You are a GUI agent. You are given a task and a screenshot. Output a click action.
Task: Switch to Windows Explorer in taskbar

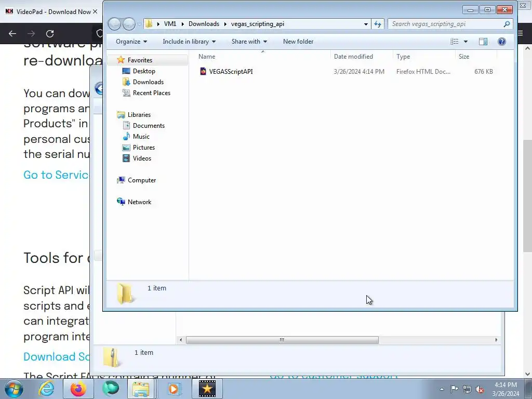click(x=141, y=389)
